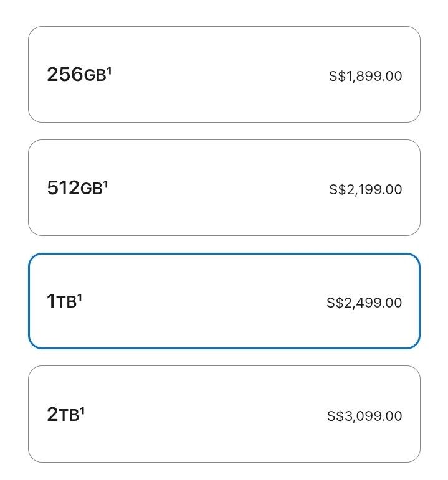Image resolution: width=448 pixels, height=480 pixels.
Task: Click the S$2,199.00 price
Action: point(365,190)
